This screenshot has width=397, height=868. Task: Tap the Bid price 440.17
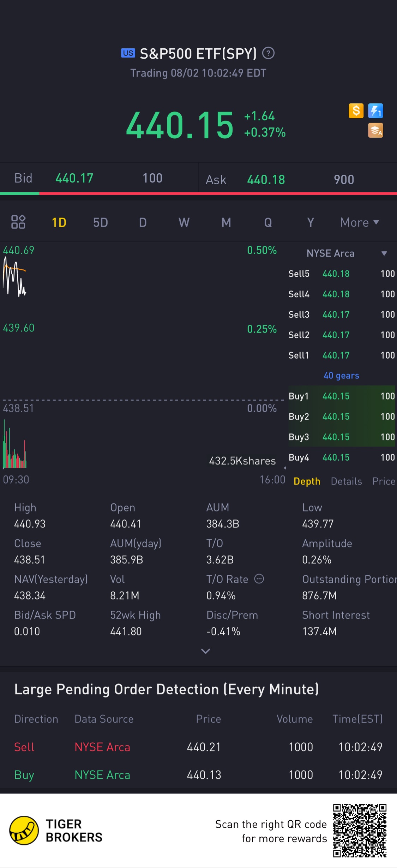74,178
